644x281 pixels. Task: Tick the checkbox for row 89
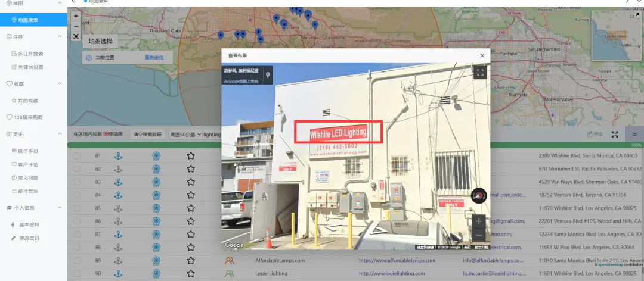click(x=77, y=261)
